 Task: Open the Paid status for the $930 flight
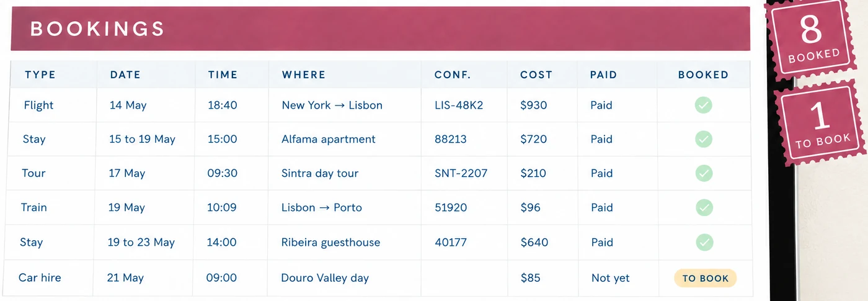point(601,106)
